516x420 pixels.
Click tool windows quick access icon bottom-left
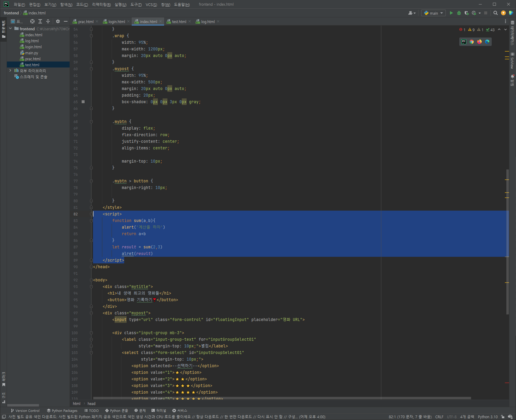pos(4,417)
